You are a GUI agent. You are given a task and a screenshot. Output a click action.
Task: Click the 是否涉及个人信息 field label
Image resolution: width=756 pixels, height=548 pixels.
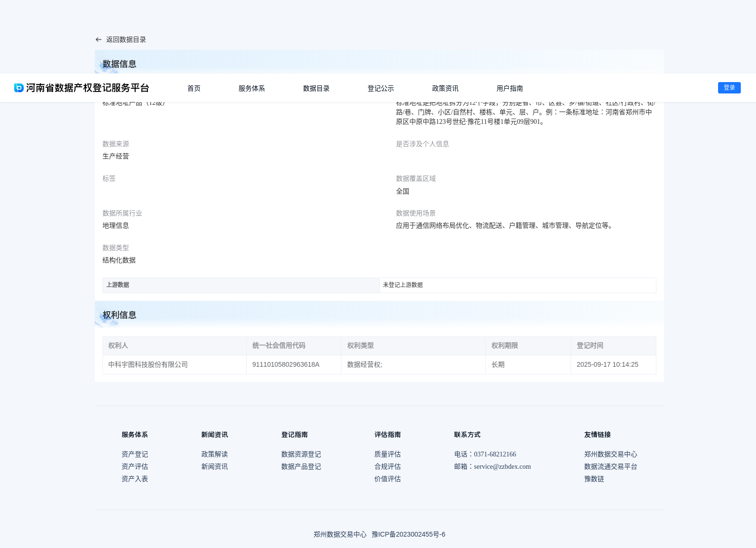tap(423, 144)
